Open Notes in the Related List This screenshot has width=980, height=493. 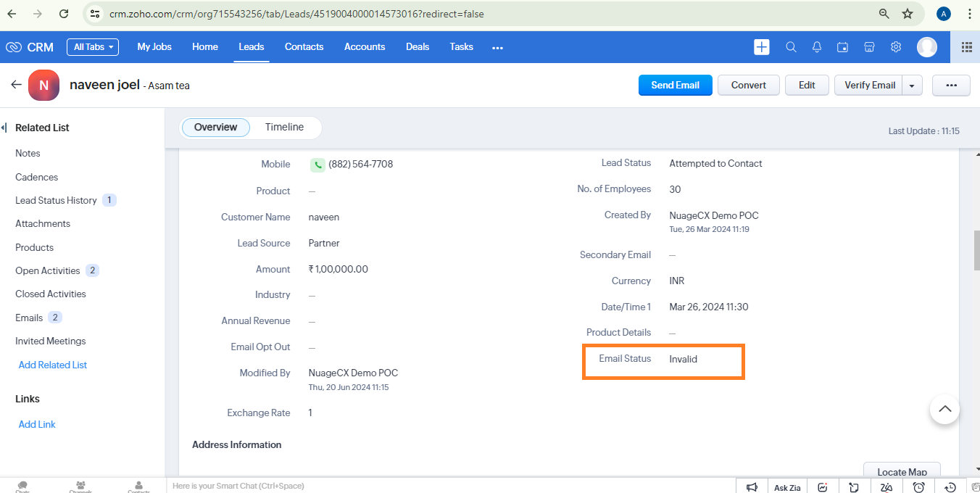coord(28,154)
